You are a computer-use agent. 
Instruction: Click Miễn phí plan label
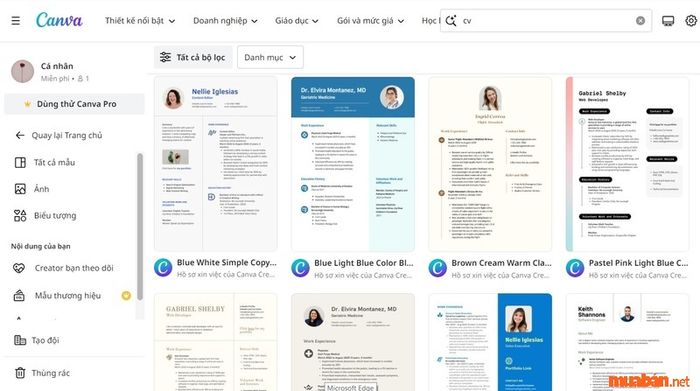[x=55, y=79]
